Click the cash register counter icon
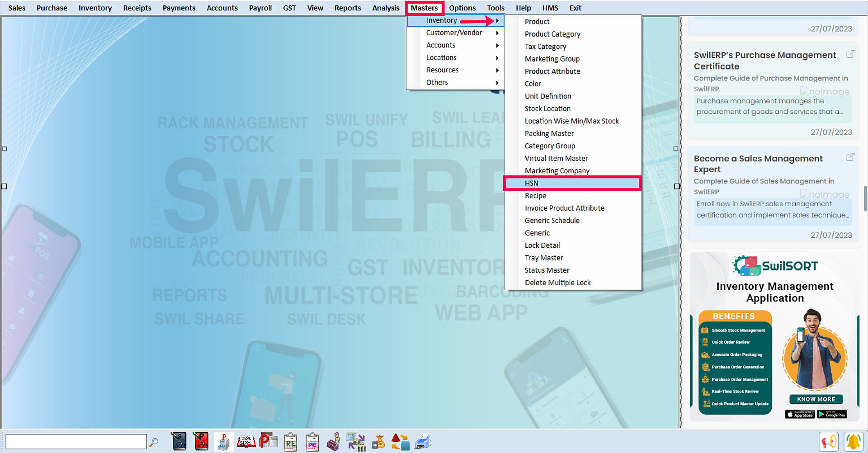 (x=334, y=442)
